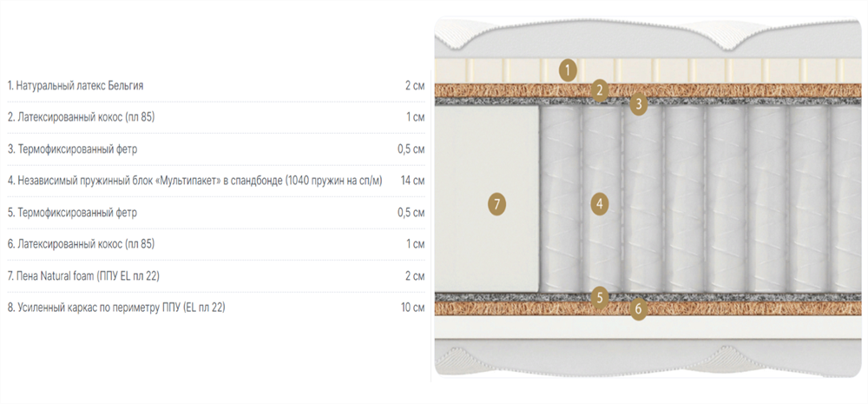Select marker 2 on upper coconut layer
This screenshot has width=868, height=404.
600,89
